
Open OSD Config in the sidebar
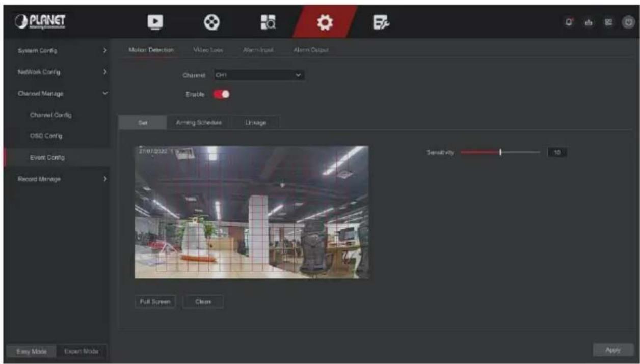point(46,136)
